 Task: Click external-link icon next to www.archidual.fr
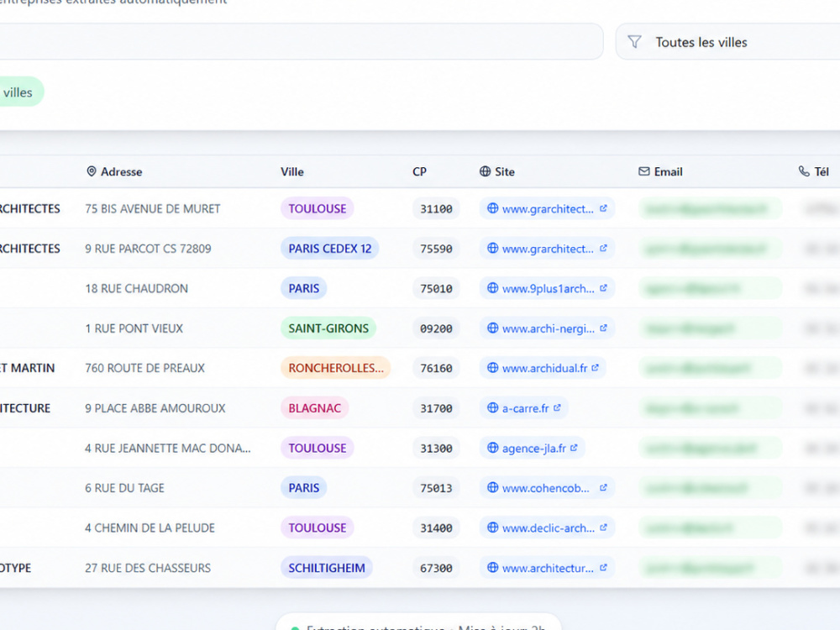595,368
